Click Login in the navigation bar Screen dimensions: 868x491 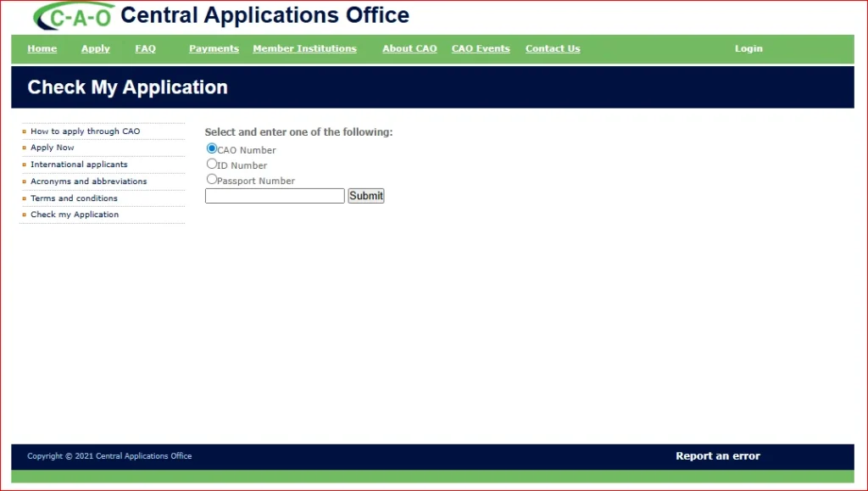pos(748,48)
